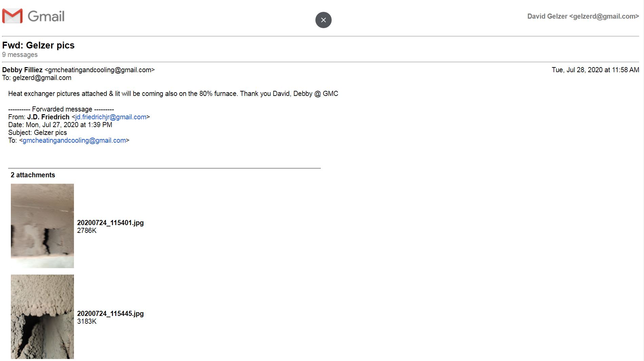Open the jd.friedrichjr@gmail.com email link
644x361 pixels.
pyautogui.click(x=111, y=117)
